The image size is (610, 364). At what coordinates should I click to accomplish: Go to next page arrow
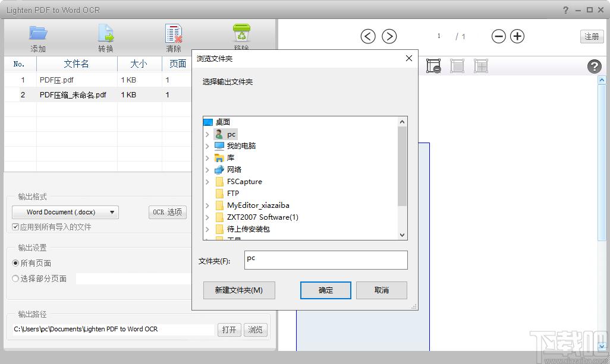(x=389, y=36)
